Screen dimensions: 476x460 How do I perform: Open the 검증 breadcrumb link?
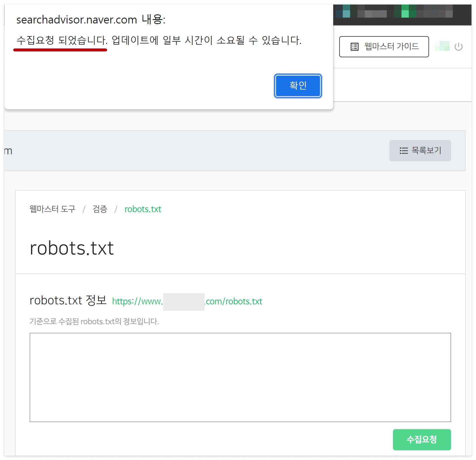100,209
